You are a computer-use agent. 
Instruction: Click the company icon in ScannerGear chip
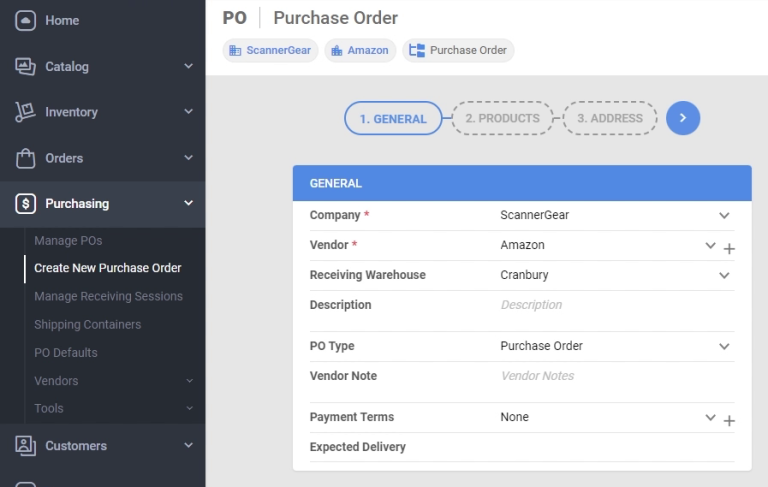(235, 50)
